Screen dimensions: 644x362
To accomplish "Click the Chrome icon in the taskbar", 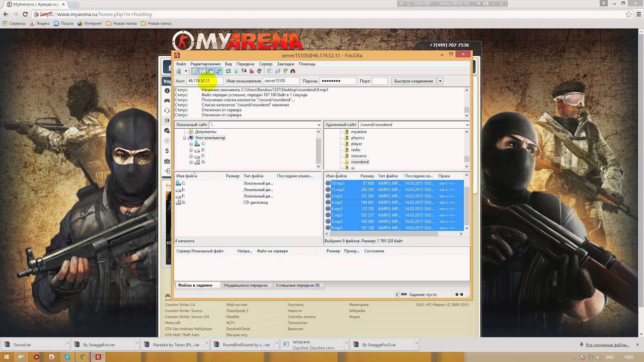I will pyautogui.click(x=83, y=356).
